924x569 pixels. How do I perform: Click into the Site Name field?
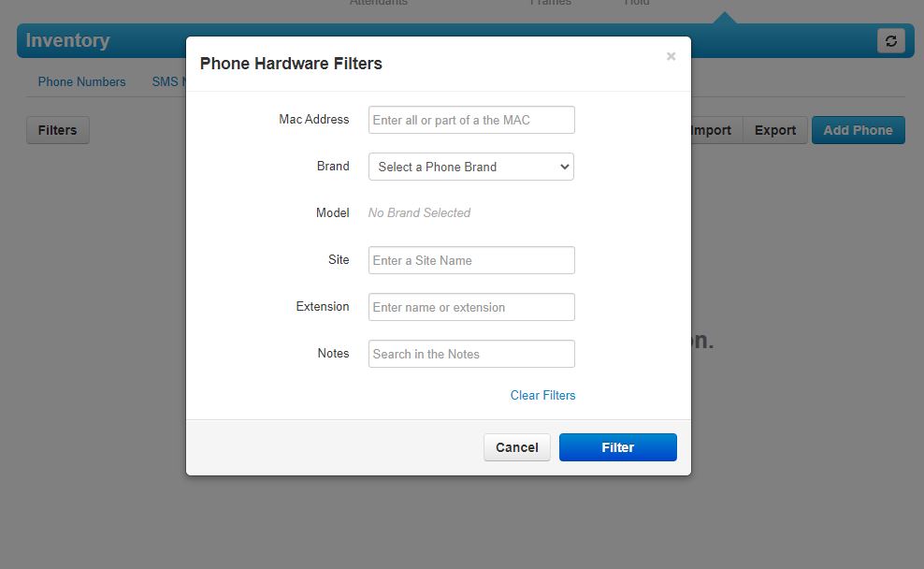[x=471, y=260]
